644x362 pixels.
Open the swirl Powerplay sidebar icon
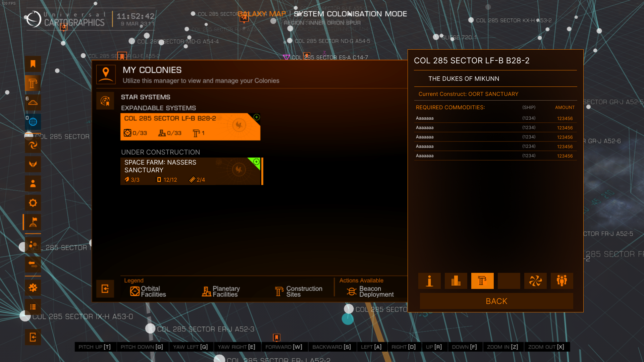pos(33,145)
